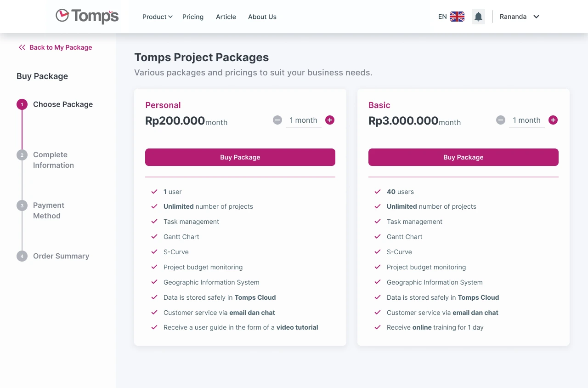Click Buy Package for the Personal plan

pyautogui.click(x=240, y=157)
